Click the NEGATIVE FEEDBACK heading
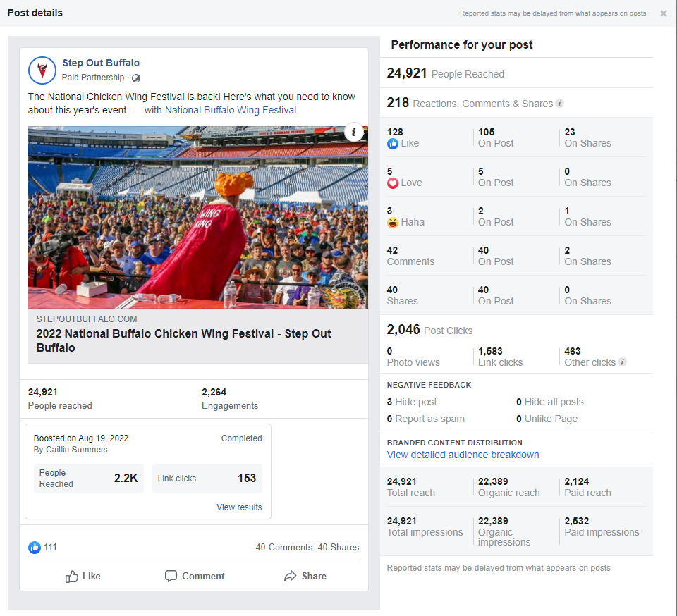 [x=429, y=385]
